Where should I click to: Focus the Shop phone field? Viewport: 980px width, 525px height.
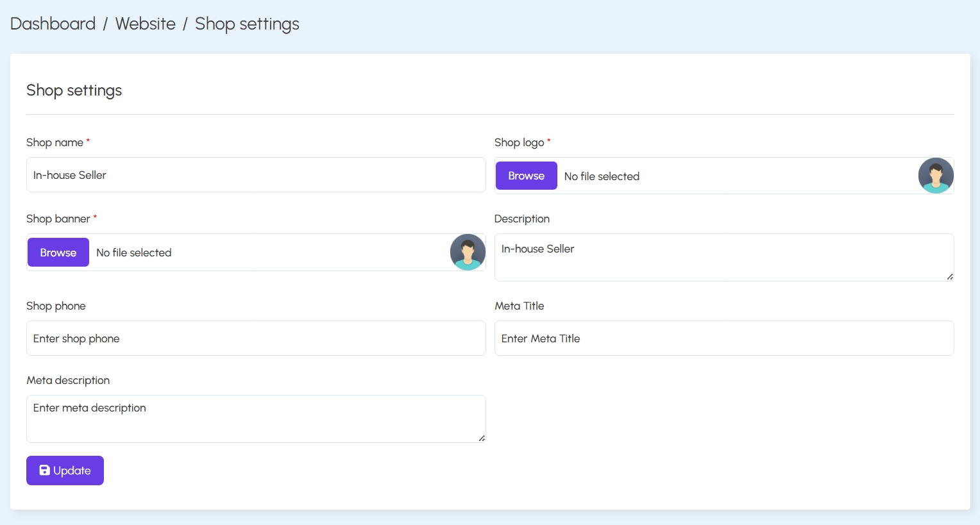256,338
